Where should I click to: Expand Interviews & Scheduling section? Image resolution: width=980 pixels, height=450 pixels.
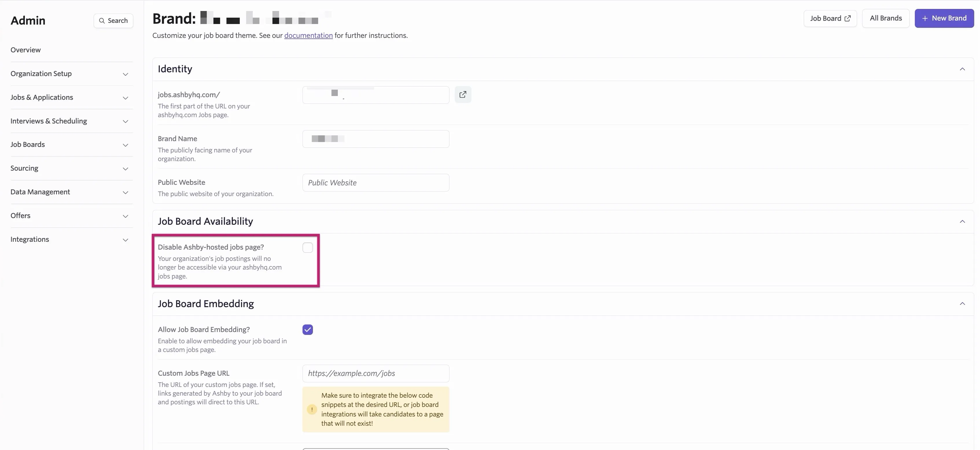71,121
